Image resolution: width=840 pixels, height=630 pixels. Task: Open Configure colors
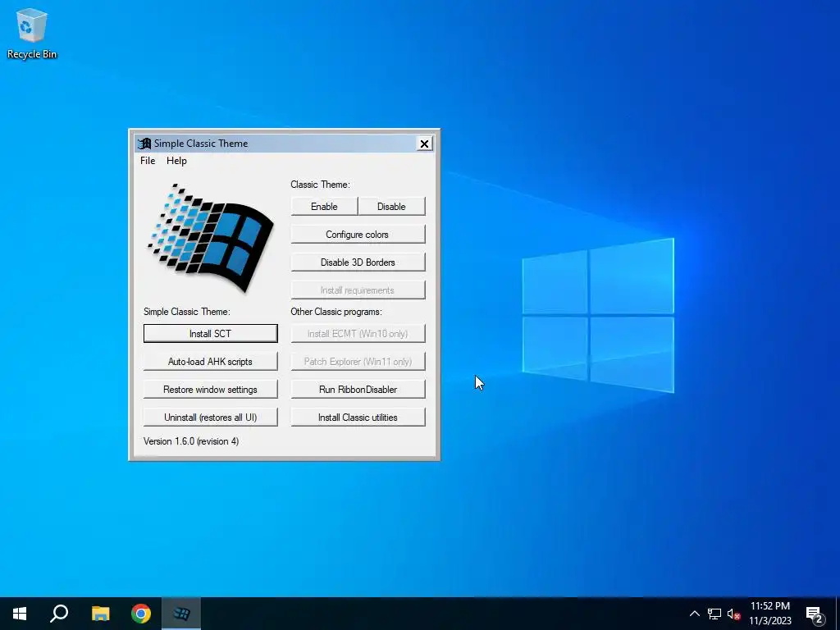(x=358, y=234)
